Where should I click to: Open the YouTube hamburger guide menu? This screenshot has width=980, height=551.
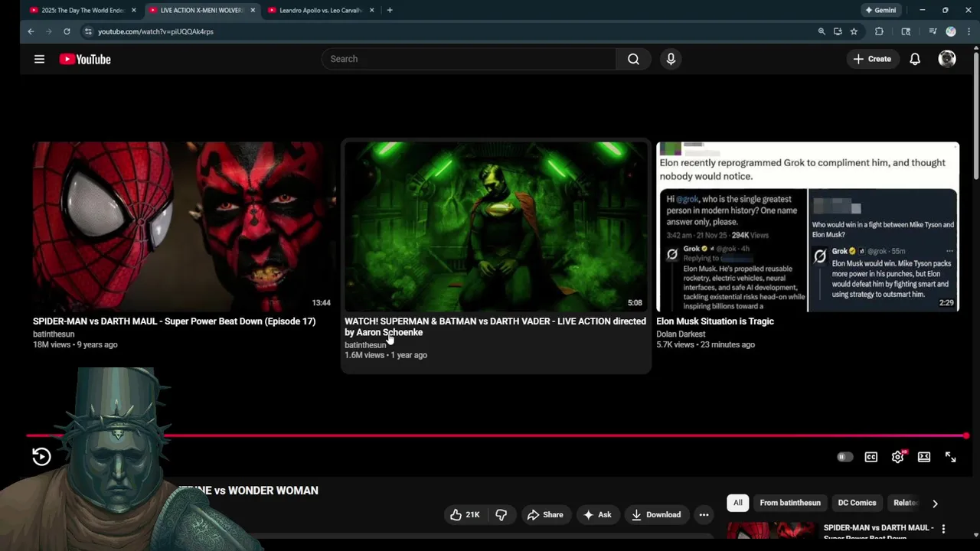(x=39, y=59)
